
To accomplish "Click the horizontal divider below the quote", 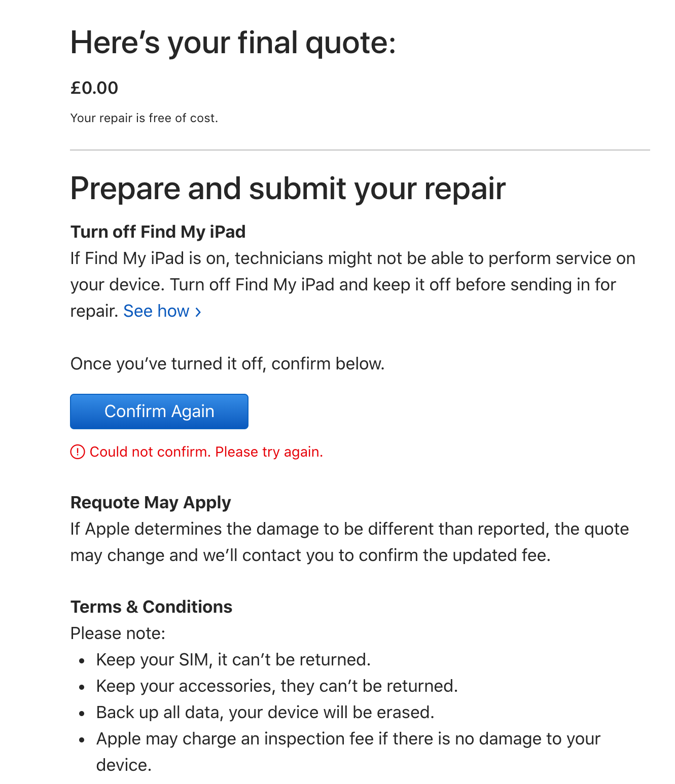I will pyautogui.click(x=360, y=150).
